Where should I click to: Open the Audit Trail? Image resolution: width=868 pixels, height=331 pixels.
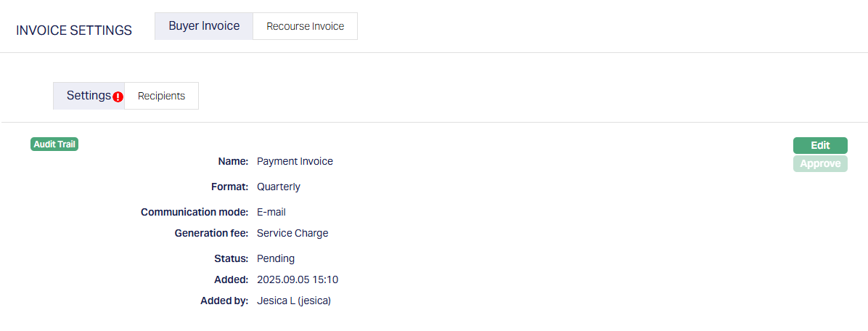click(x=54, y=144)
